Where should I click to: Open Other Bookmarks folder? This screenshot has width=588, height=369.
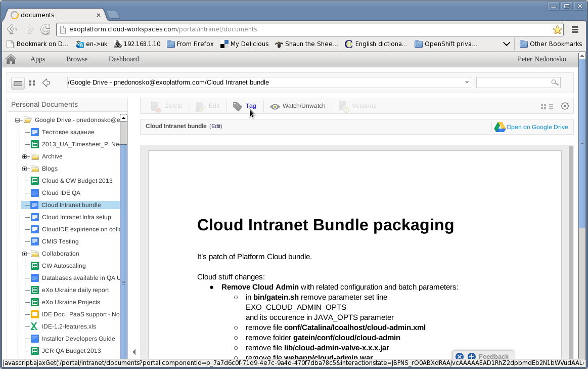[551, 44]
